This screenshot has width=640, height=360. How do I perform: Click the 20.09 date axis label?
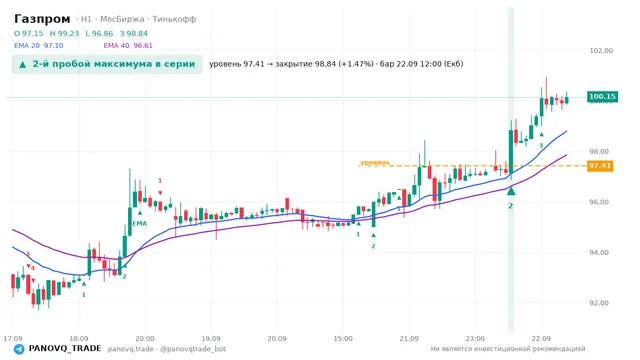coord(277,339)
